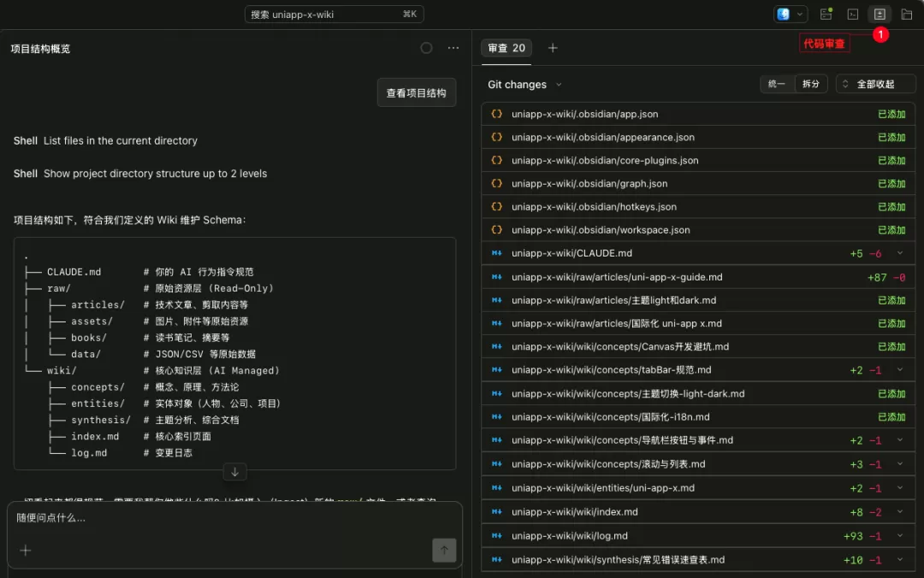Click the server status icon with green dot
The image size is (924, 578).
point(826,15)
